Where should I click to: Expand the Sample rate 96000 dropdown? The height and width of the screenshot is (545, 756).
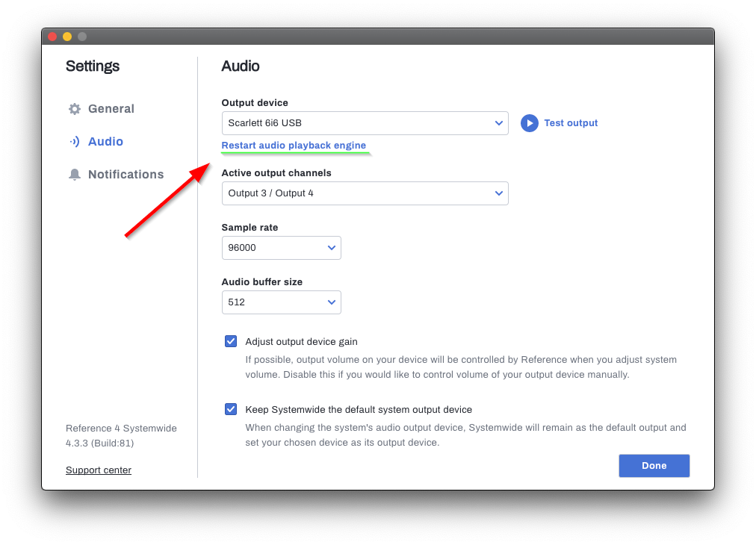pos(281,248)
